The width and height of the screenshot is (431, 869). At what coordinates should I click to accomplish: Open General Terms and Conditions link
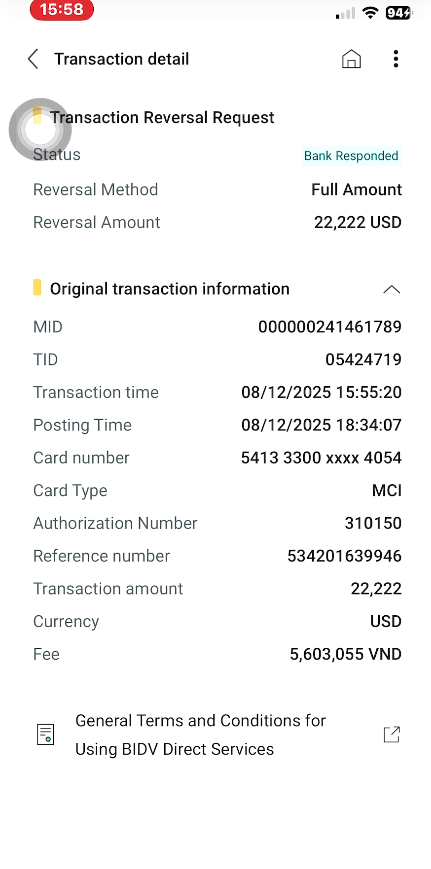click(x=201, y=735)
